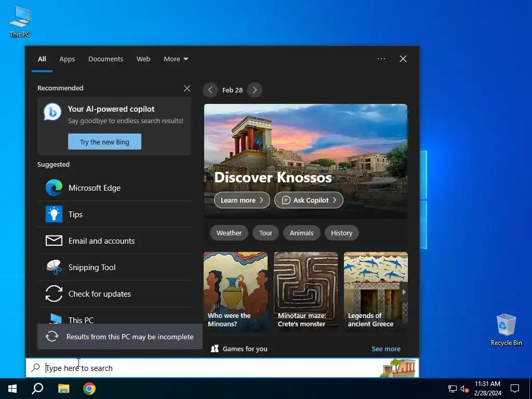The image size is (532, 399).
Task: Click the Email and accounts envelope icon
Action: 54,241
